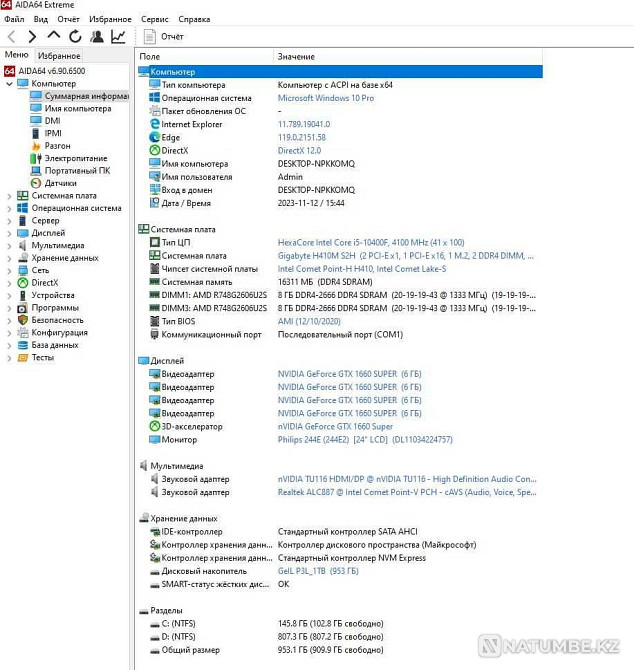Open the Избранное menu in the menu bar
Image resolution: width=634 pixels, height=670 pixels.
[110, 19]
